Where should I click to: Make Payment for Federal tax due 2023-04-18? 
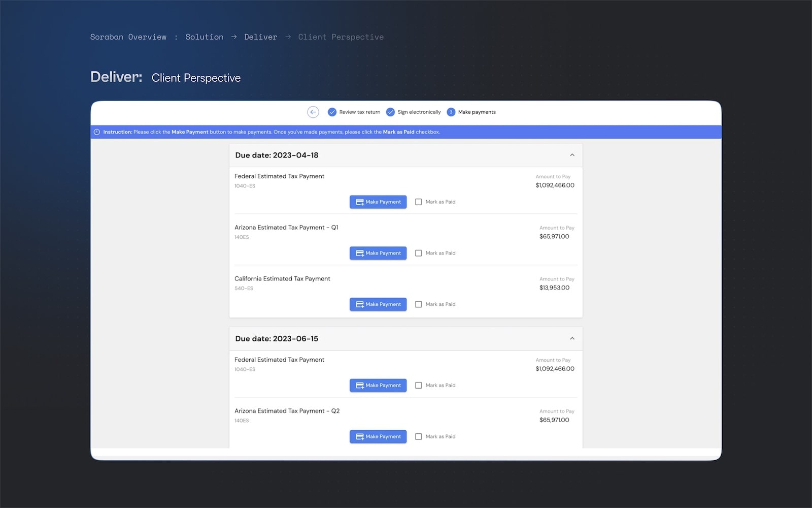[378, 202]
